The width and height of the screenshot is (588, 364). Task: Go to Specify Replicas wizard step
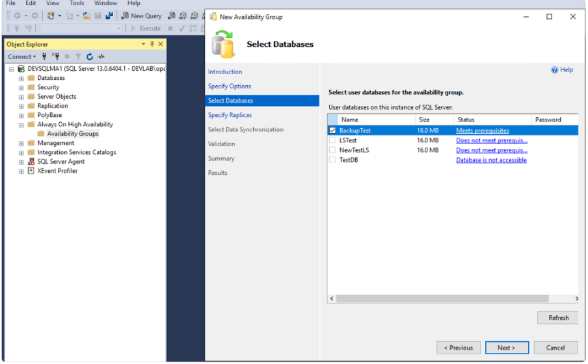[230, 115]
